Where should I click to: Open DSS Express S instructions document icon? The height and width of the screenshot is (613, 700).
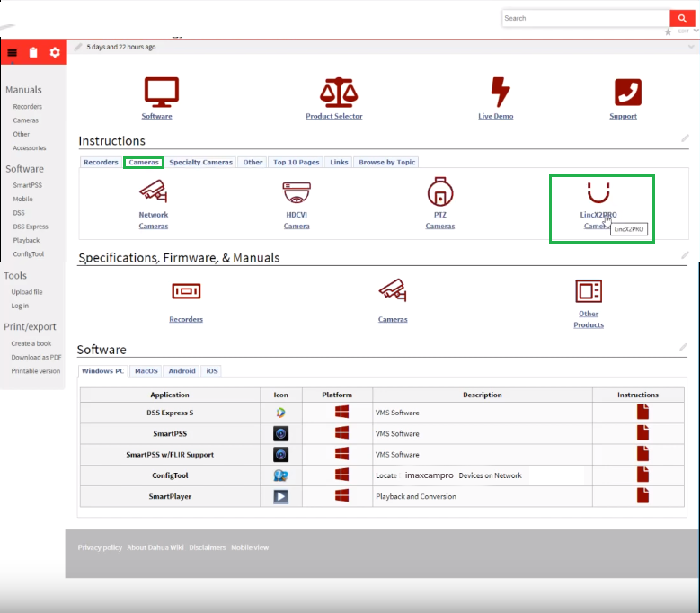[x=642, y=412]
